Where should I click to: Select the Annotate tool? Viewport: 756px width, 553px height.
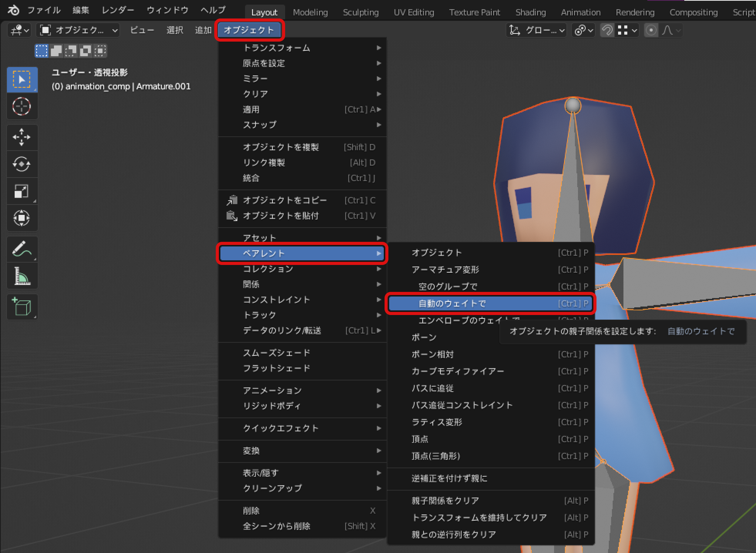click(22, 249)
